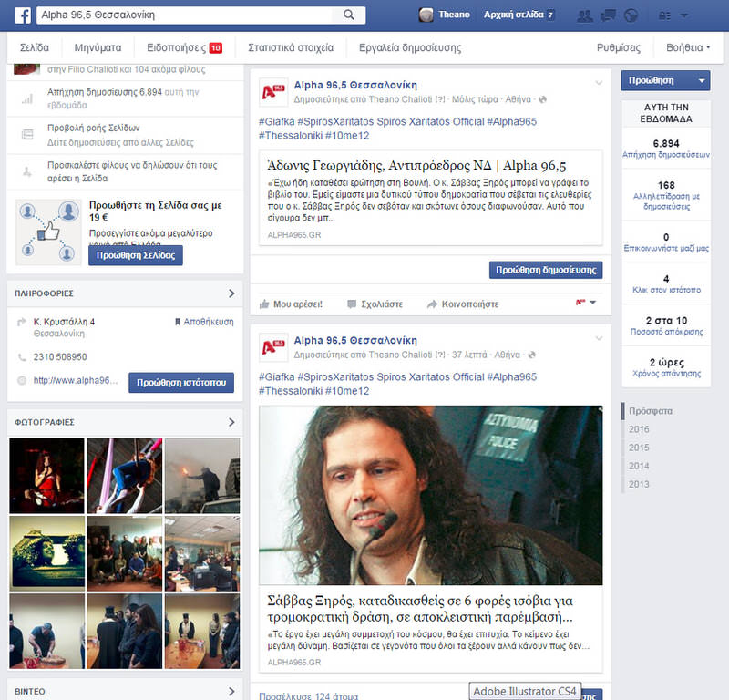The image size is (729, 700).
Task: Click Μου αρέσει! on first post
Action: click(x=298, y=304)
